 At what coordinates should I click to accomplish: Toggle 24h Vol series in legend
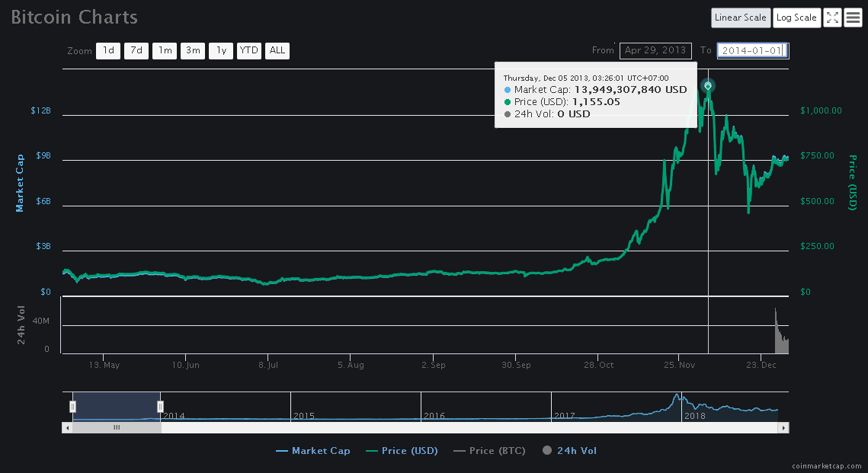(569, 451)
